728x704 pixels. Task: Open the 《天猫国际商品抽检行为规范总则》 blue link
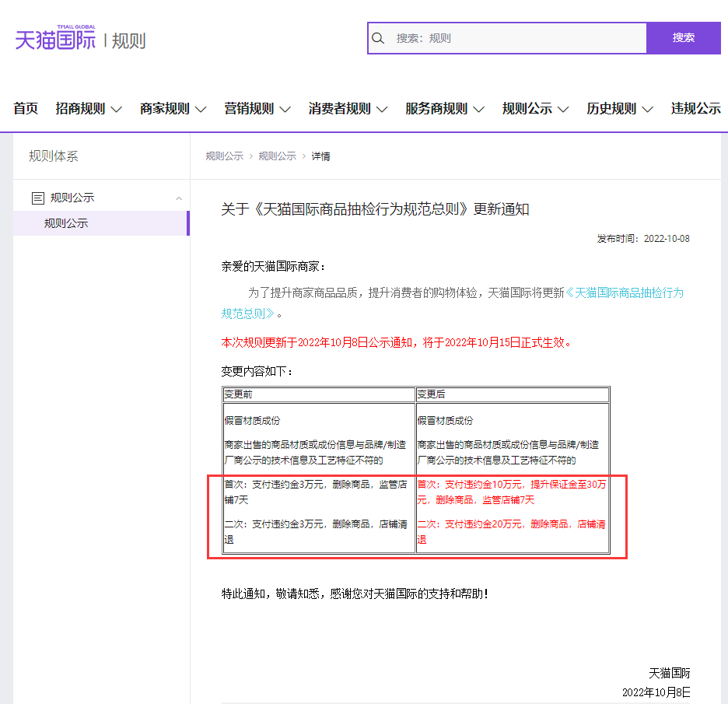pos(452,303)
